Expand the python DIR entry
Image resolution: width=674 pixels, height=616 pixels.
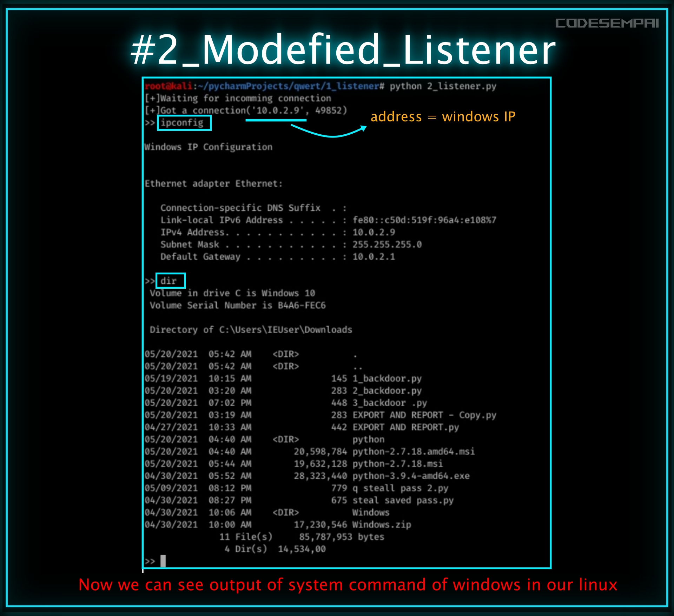[368, 439]
